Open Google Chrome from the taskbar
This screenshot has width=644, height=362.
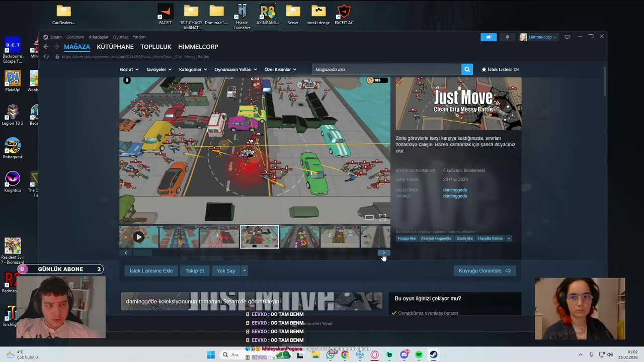pyautogui.click(x=345, y=355)
